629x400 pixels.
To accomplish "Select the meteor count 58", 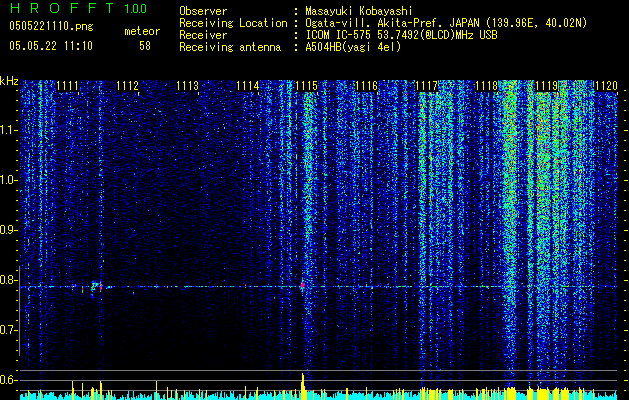I will coord(145,46).
